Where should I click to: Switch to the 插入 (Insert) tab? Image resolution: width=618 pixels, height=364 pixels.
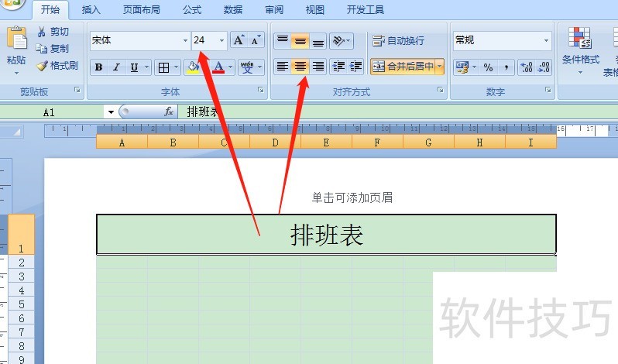pos(91,10)
